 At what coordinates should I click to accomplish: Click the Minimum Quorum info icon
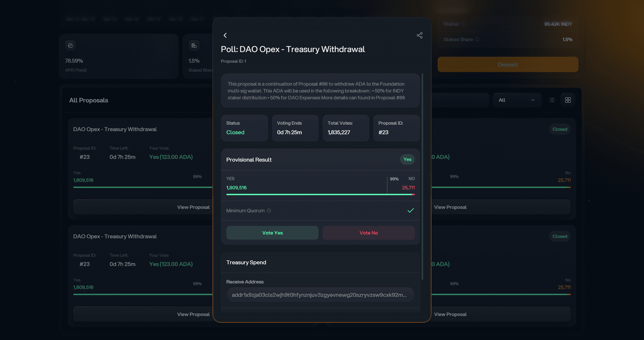tap(269, 211)
